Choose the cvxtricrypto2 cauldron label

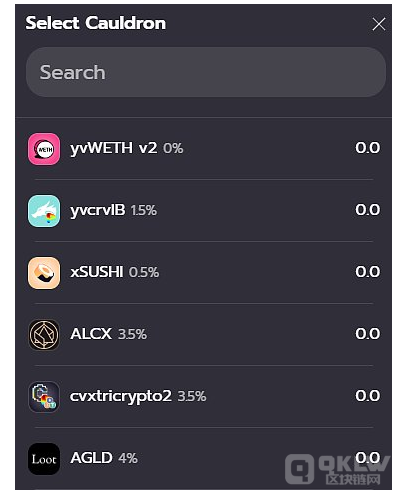pos(121,396)
